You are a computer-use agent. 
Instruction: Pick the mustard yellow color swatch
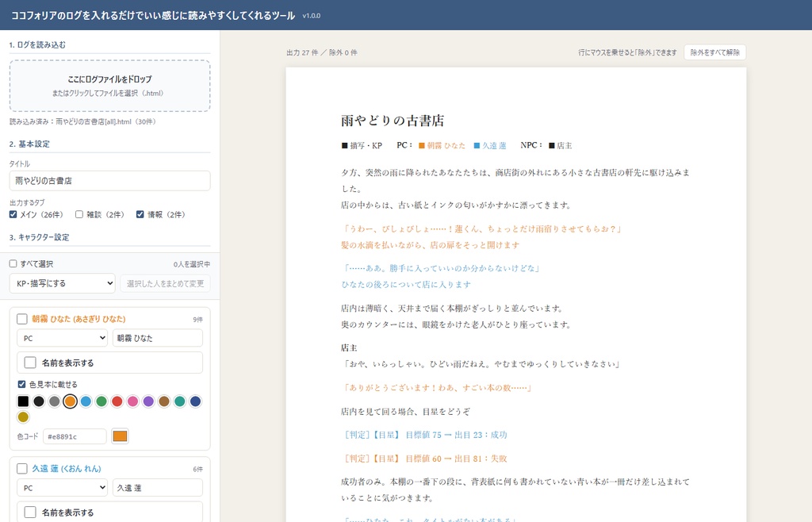[23, 416]
